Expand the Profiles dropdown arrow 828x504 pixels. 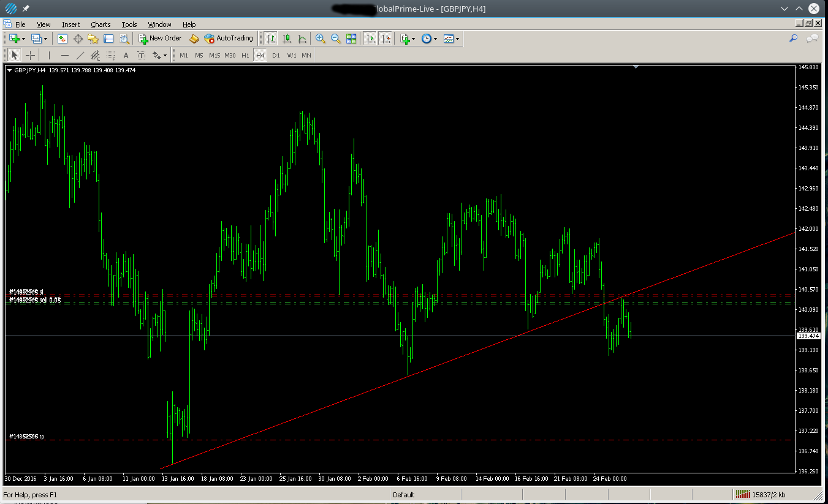[45, 39]
